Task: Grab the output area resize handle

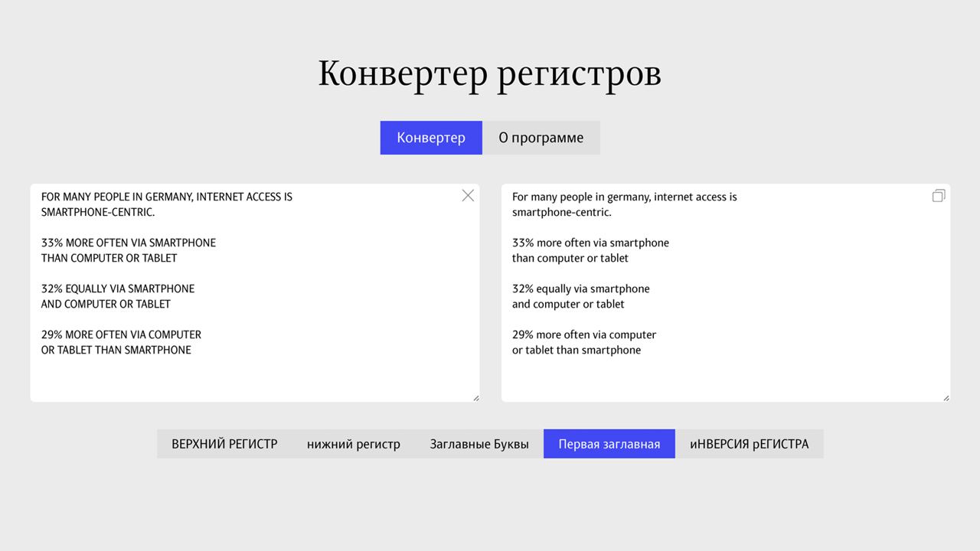Action: coord(946,397)
